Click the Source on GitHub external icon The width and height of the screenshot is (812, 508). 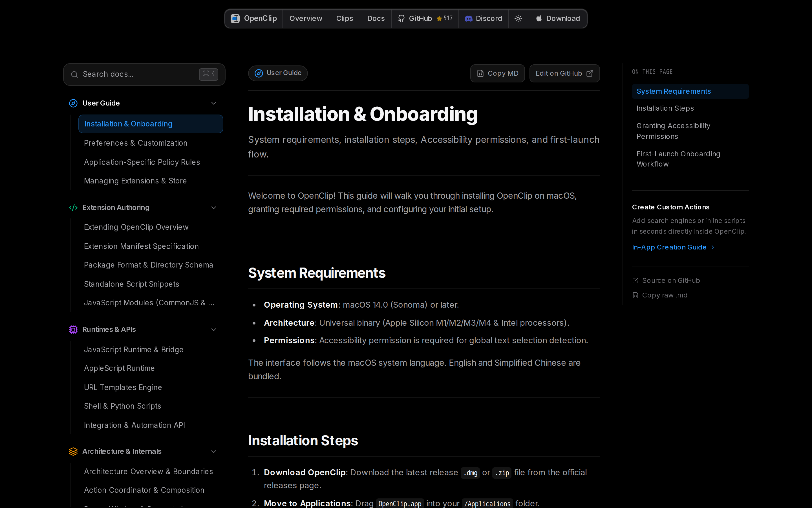(x=635, y=281)
